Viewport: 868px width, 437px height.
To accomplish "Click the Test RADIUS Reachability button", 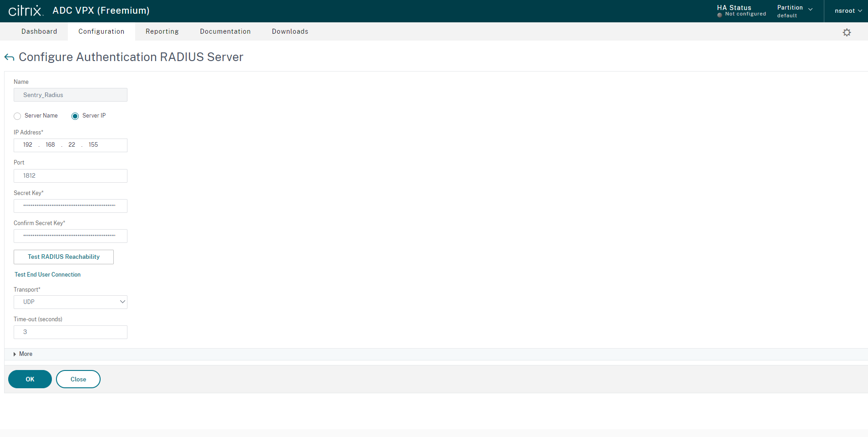I will point(63,257).
